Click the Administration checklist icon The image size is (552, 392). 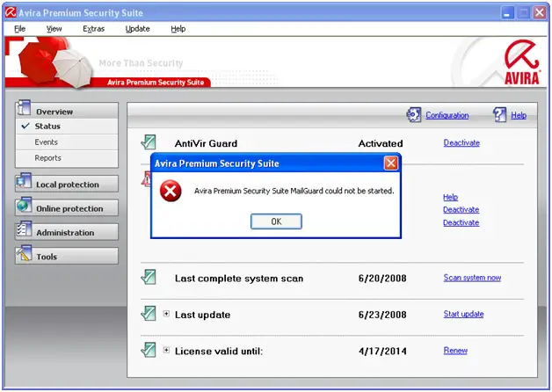pos(24,229)
